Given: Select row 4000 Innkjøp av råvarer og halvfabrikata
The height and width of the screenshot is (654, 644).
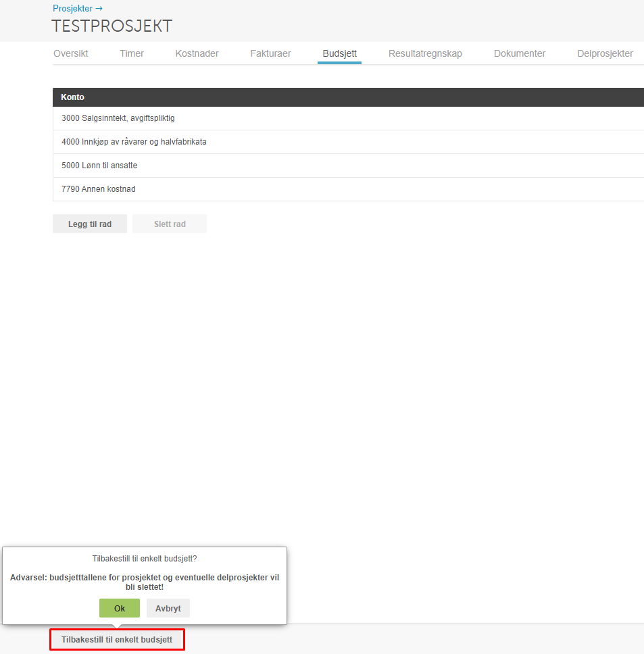Looking at the screenshot, I should tap(348, 142).
